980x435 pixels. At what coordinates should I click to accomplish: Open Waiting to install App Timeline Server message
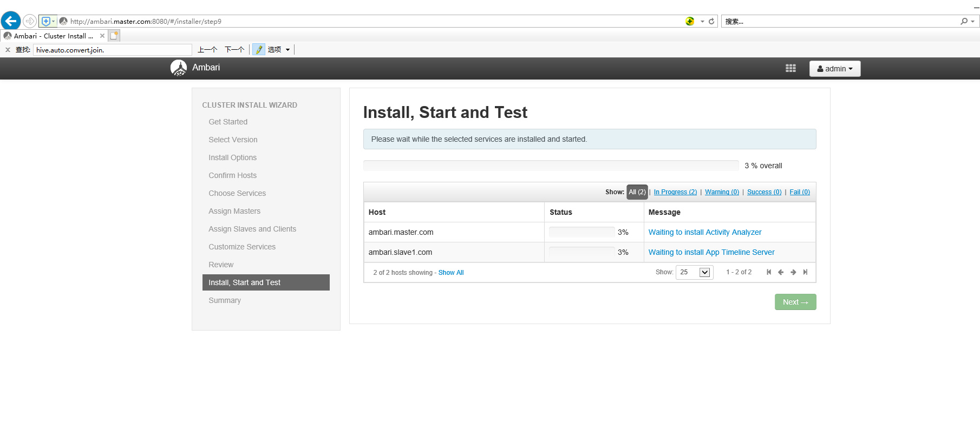(711, 252)
